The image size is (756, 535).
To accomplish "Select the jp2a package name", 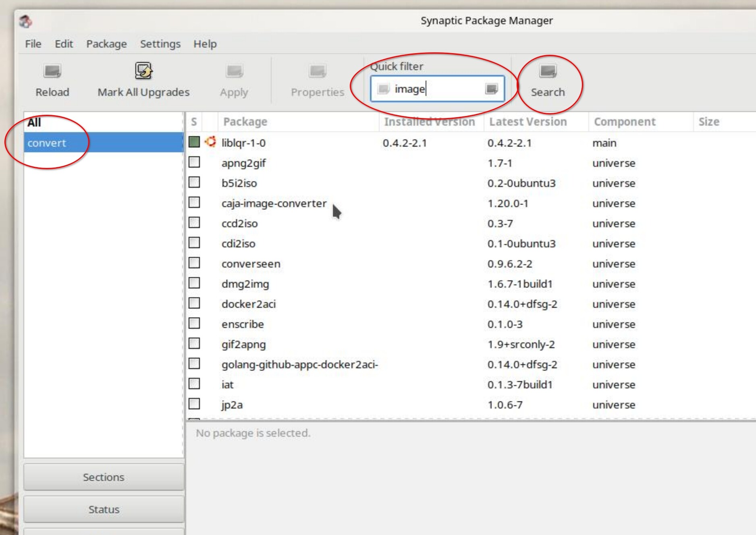I will pos(232,405).
